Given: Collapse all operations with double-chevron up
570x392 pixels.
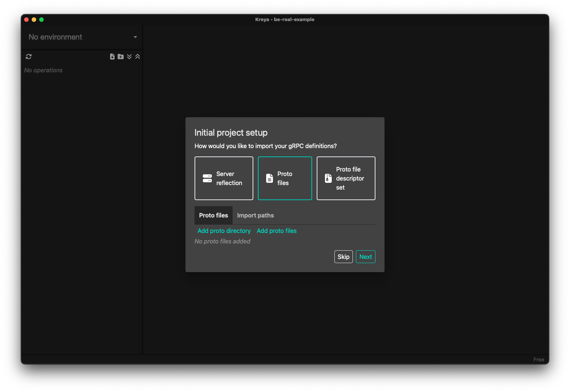Looking at the screenshot, I should point(138,57).
